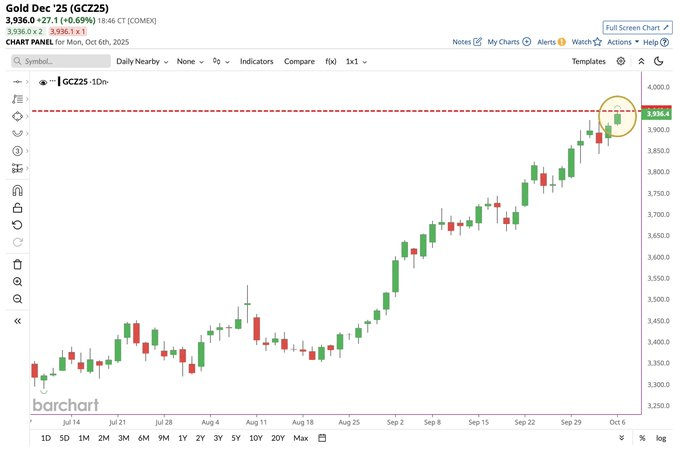
Task: Open the Actions dropdown menu
Action: (622, 42)
